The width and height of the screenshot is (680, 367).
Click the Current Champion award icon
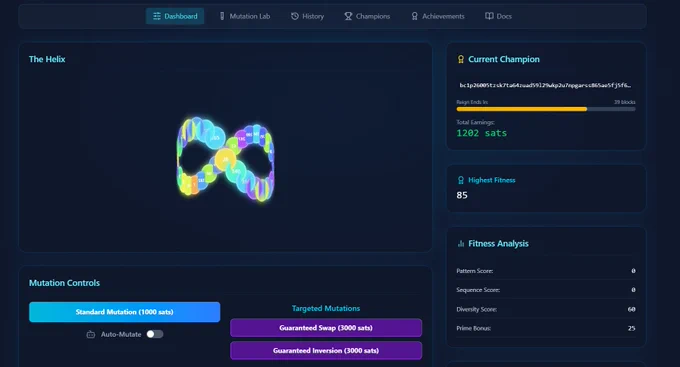[461, 59]
